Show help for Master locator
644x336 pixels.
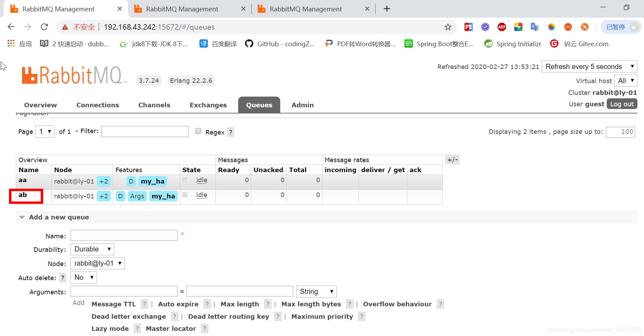[205, 328]
